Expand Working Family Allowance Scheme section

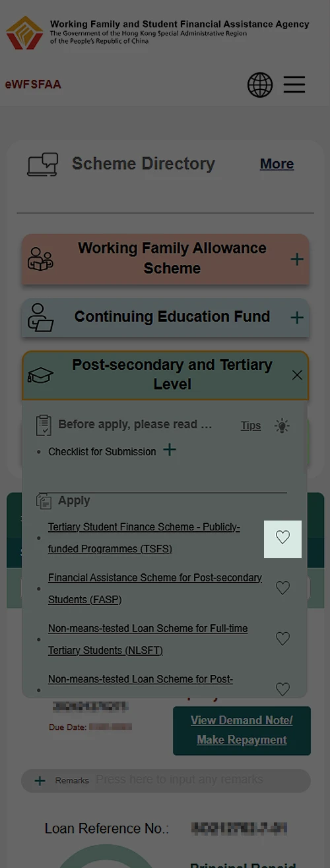click(297, 259)
